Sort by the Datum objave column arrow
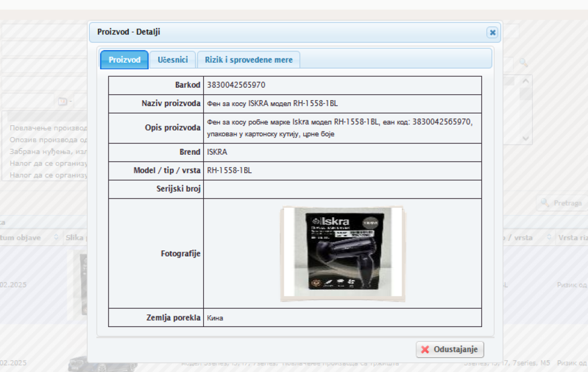588x372 pixels. point(56,238)
